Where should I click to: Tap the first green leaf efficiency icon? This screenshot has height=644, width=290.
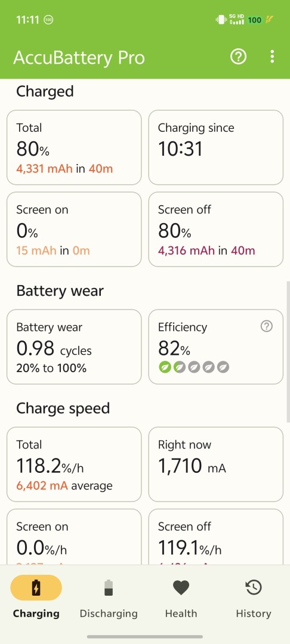point(165,367)
